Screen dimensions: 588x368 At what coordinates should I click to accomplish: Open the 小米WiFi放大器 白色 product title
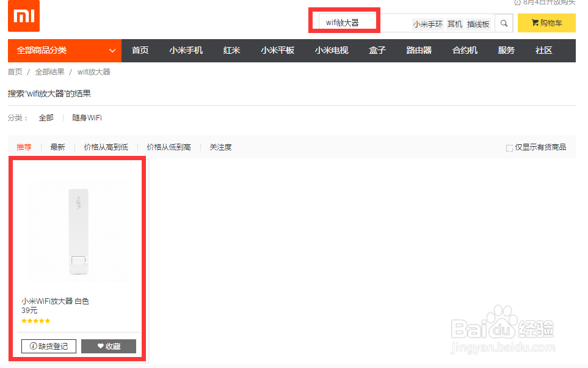[x=55, y=301]
